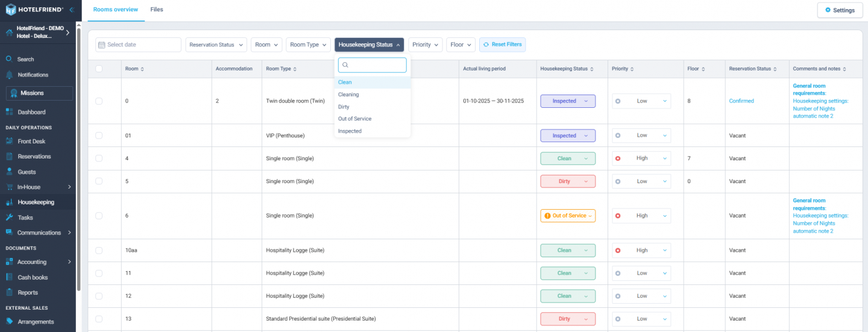Select Out of Service option in dropdown list
Screen dimensions: 868x332
click(x=373, y=119)
